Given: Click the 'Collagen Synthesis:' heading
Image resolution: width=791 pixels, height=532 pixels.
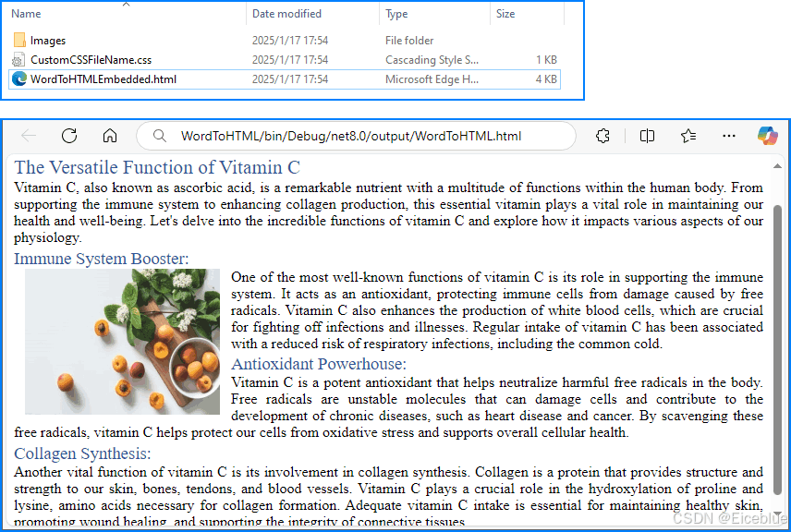Looking at the screenshot, I should pyautogui.click(x=82, y=453).
